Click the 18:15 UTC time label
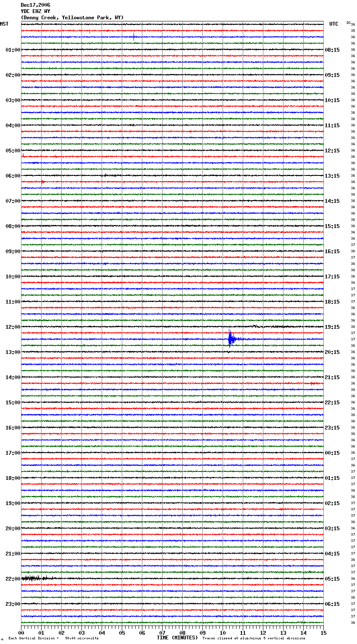 (x=332, y=302)
